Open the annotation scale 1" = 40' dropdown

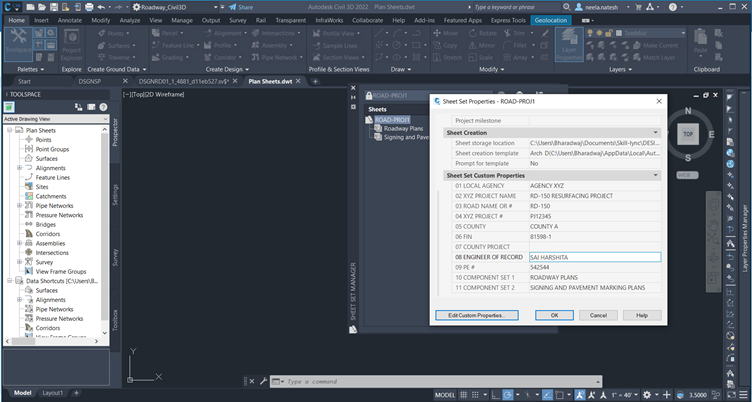pos(626,395)
